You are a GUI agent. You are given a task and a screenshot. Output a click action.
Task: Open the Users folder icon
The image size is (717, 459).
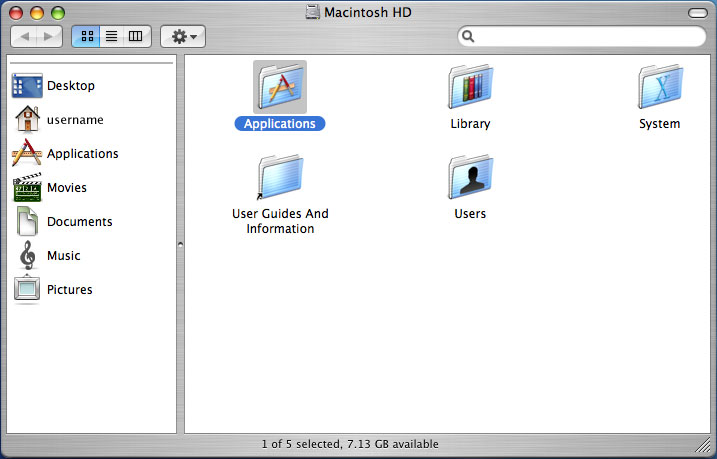470,177
